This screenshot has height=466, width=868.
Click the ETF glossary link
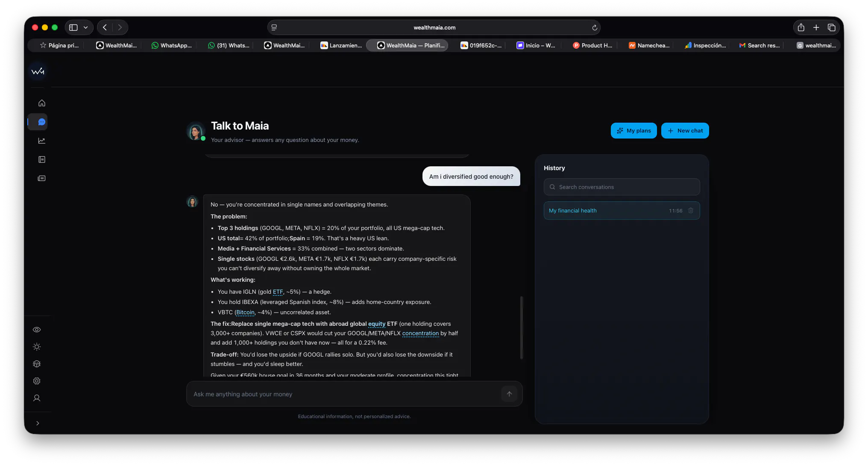click(x=278, y=292)
